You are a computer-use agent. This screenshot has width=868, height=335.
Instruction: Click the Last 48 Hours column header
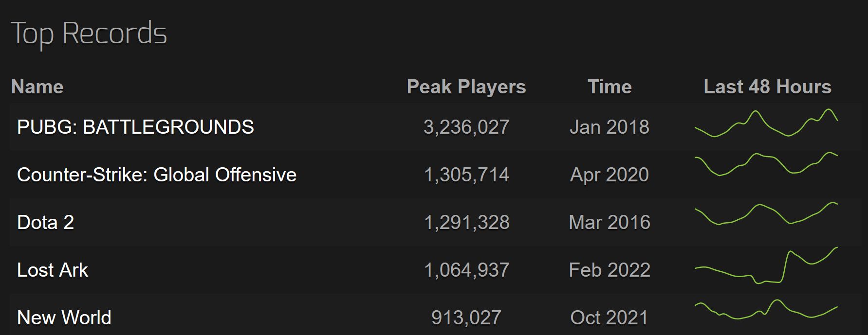click(767, 87)
